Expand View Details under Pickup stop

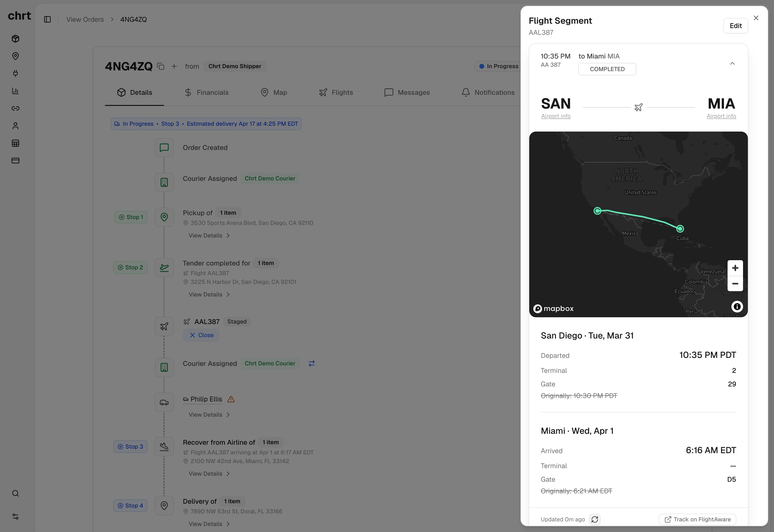209,235
